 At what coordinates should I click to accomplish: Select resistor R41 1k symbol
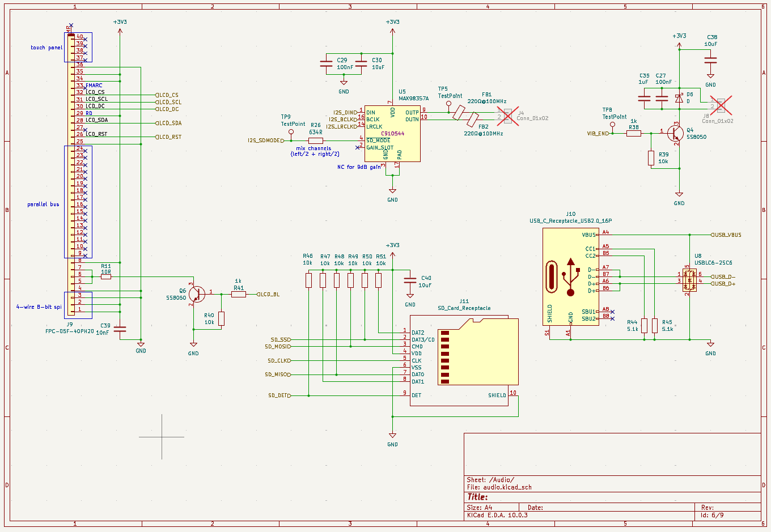point(239,295)
